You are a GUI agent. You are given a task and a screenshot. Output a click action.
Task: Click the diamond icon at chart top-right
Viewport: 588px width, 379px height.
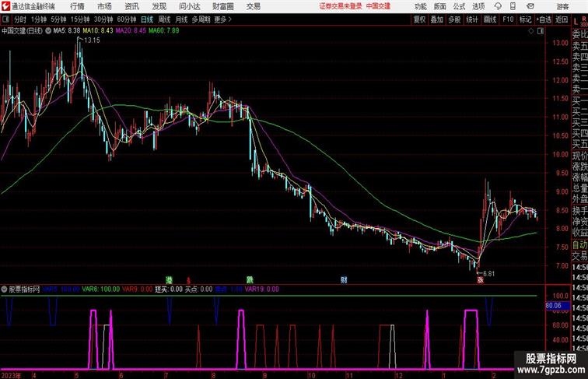click(531, 31)
